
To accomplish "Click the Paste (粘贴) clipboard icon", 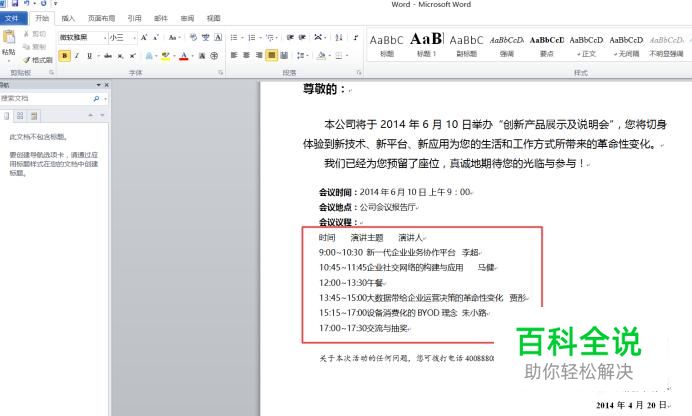I will pos(8,37).
